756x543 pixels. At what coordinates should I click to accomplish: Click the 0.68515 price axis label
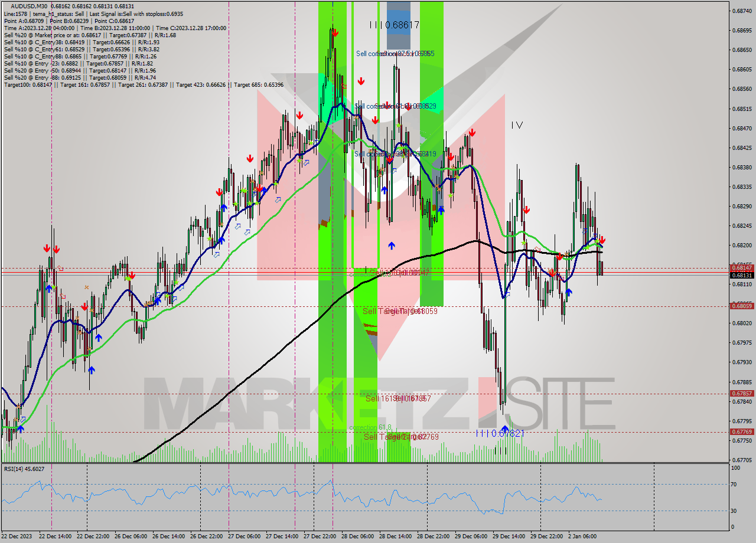point(742,109)
